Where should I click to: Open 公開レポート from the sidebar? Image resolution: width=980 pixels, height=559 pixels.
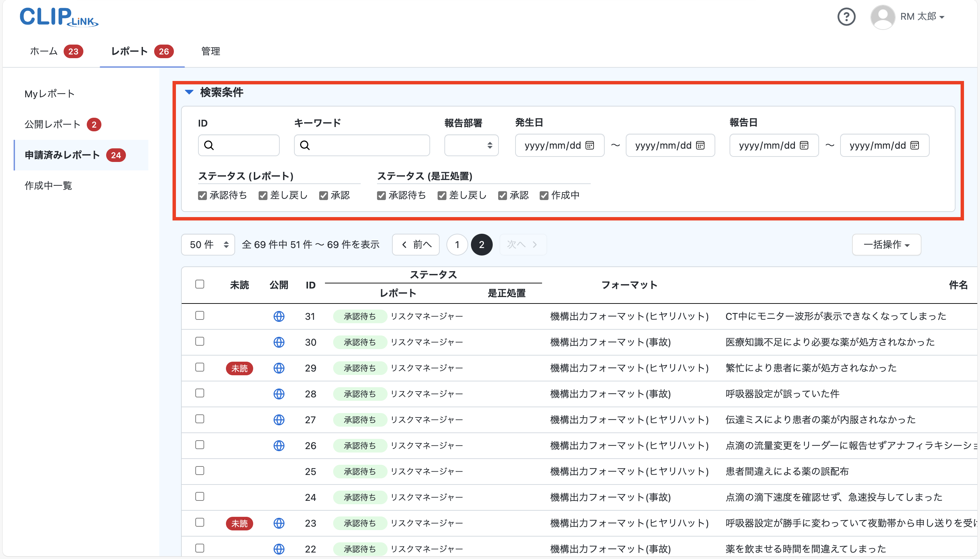tap(53, 124)
